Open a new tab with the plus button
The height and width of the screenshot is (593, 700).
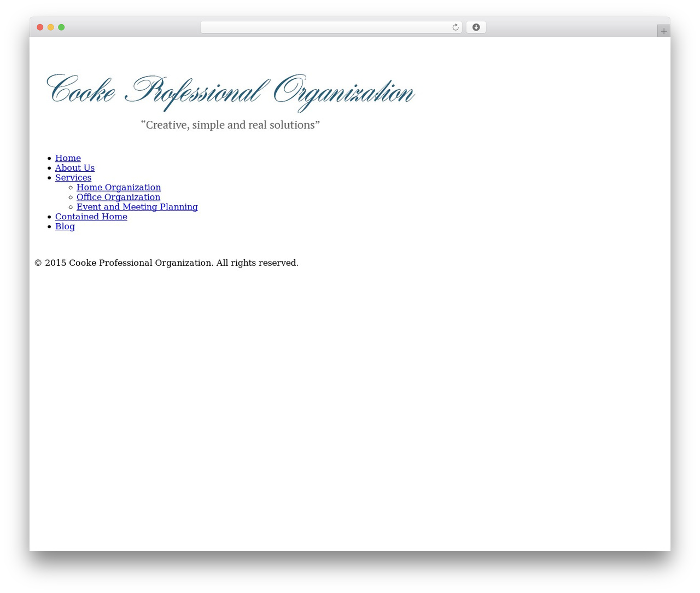click(663, 31)
